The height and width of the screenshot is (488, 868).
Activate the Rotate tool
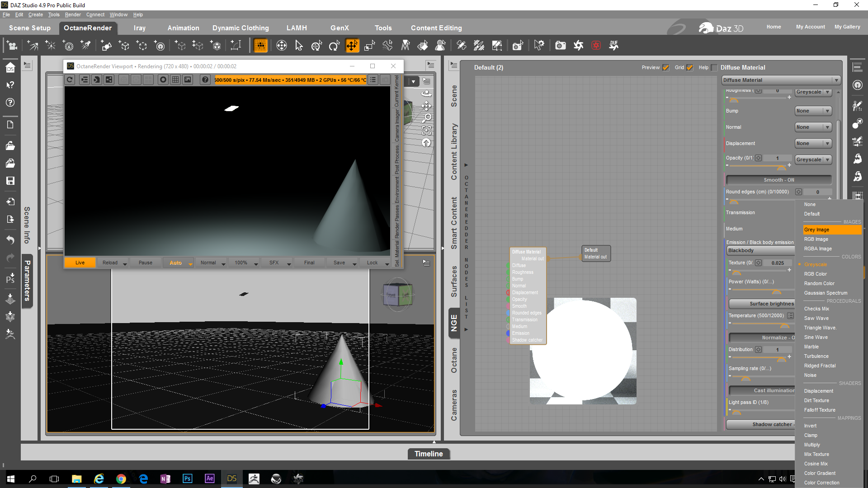[x=334, y=46]
